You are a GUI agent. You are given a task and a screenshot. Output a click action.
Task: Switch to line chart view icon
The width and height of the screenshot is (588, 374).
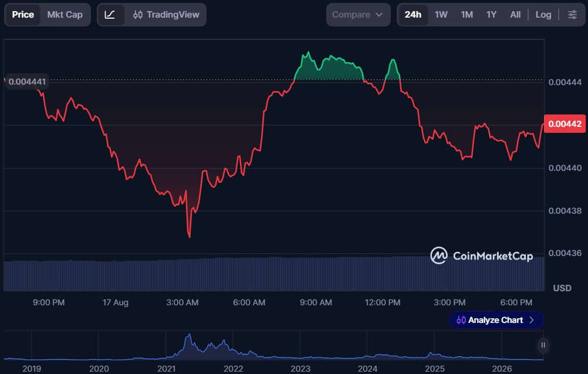(110, 15)
